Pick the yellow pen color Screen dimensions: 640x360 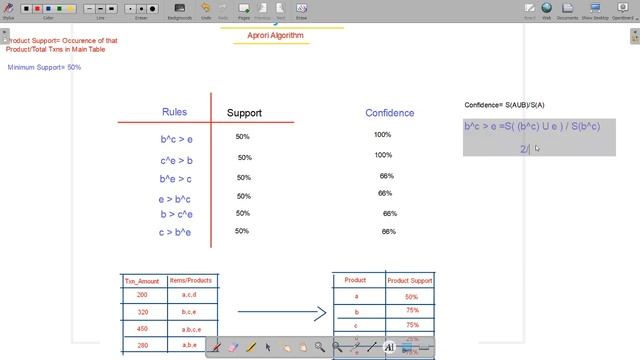tap(71, 9)
